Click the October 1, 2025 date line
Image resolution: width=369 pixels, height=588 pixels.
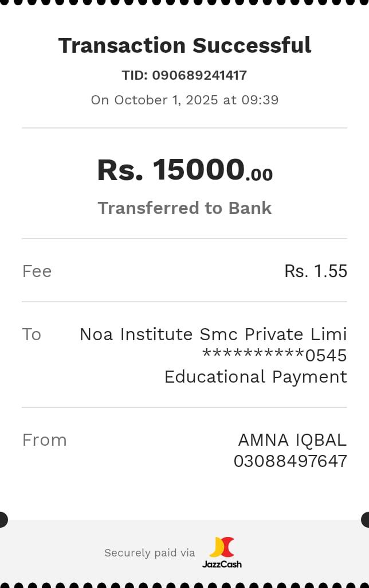tap(185, 100)
